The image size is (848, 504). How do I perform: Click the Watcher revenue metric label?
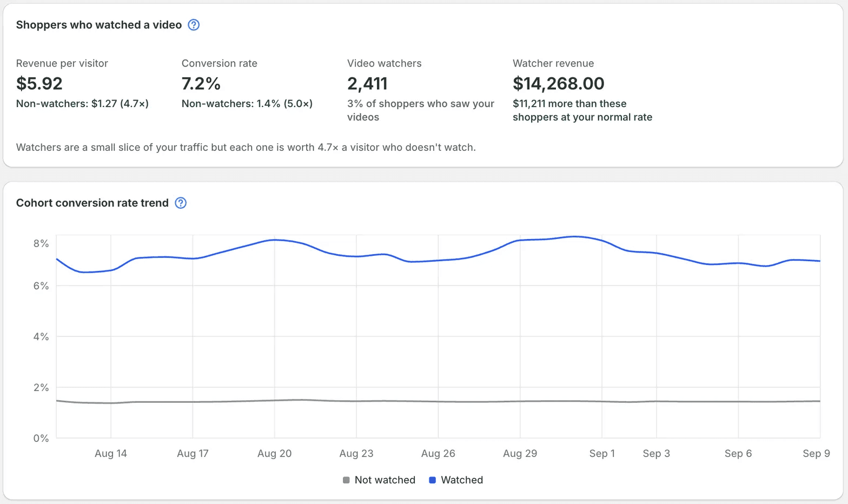click(x=553, y=63)
